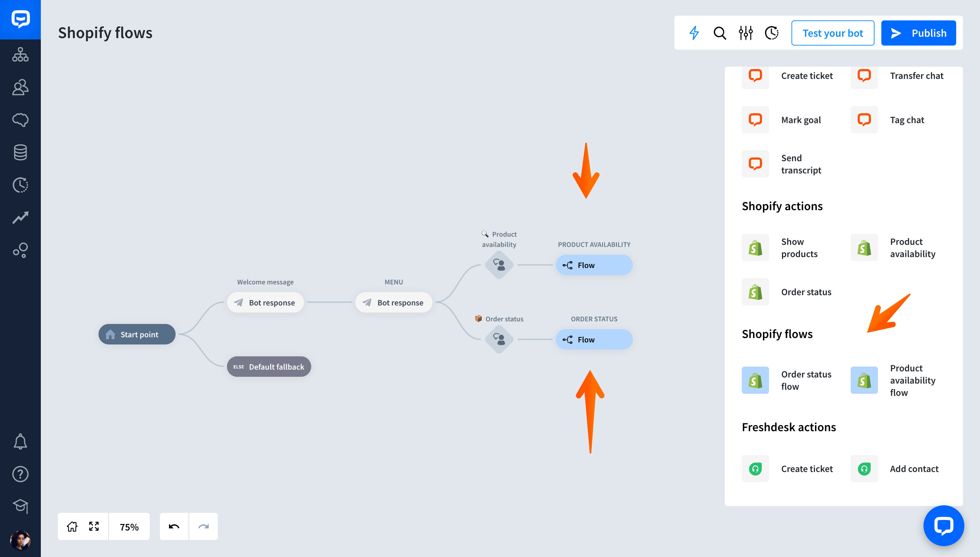Screen dimensions: 980x557
Task: Select the Tag chat action
Action: (888, 120)
